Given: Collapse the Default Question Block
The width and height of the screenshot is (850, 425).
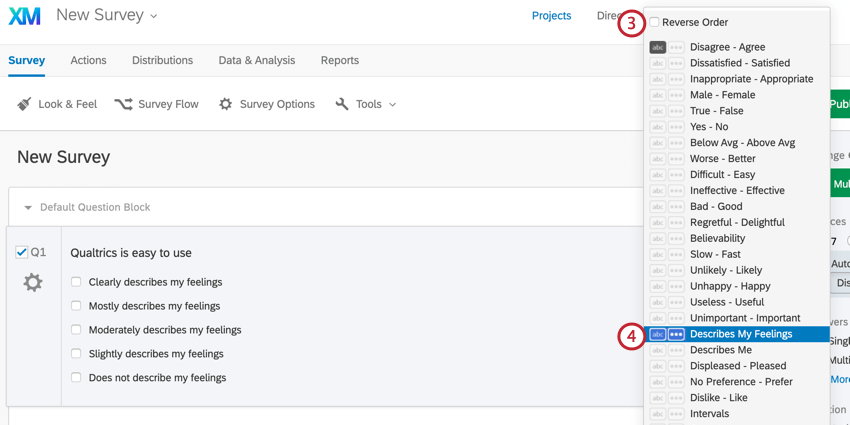Looking at the screenshot, I should click(x=28, y=208).
